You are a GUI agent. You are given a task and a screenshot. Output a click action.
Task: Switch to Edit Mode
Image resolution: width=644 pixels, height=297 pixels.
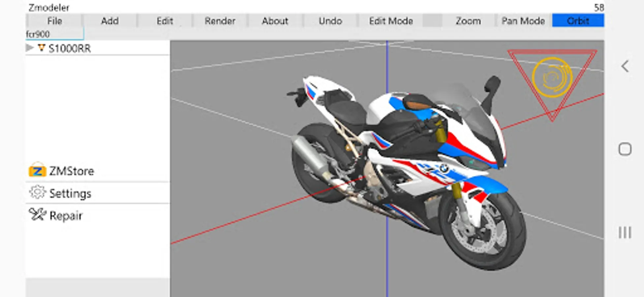(x=391, y=21)
